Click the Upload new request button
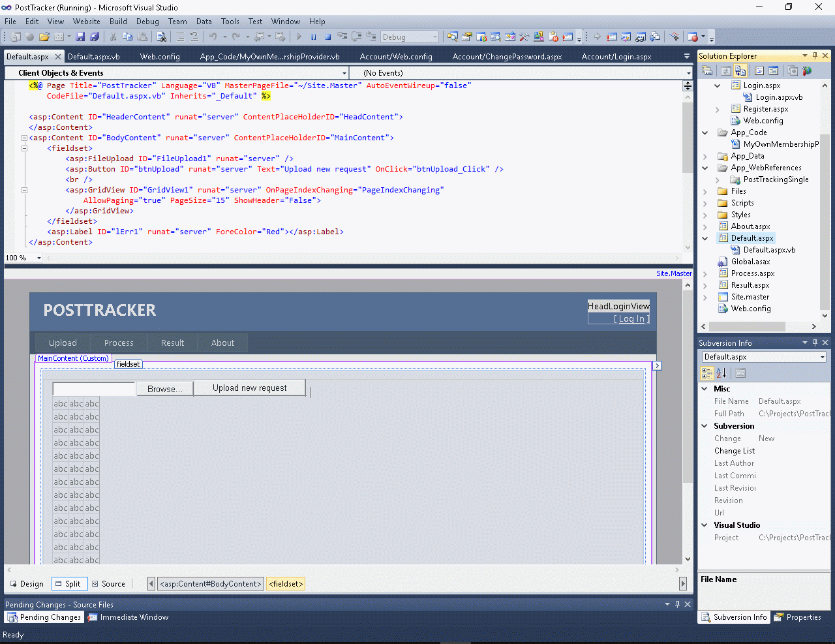 click(250, 388)
